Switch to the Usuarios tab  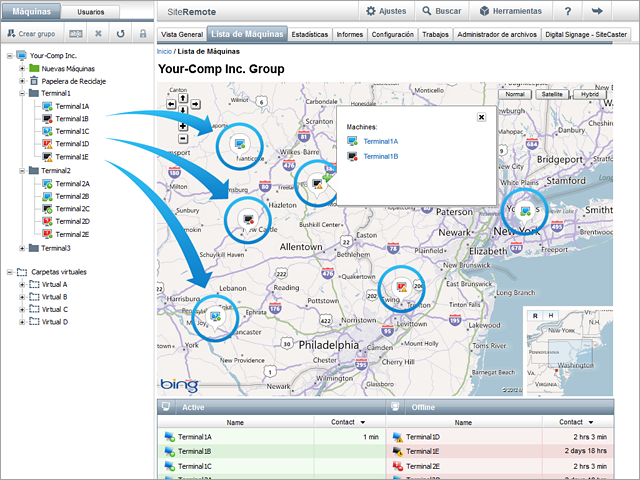(x=90, y=11)
